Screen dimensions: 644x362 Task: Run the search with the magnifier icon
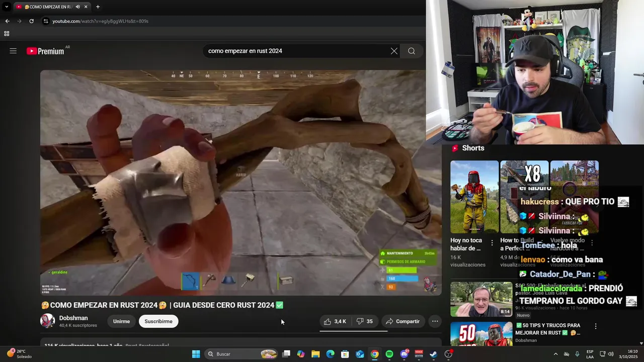click(x=412, y=51)
